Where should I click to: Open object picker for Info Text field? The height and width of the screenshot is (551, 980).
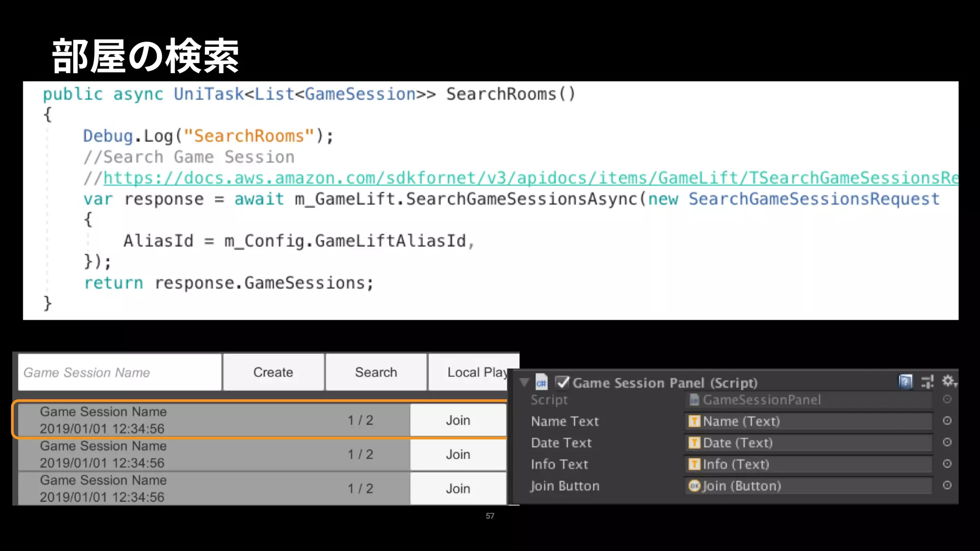click(947, 464)
